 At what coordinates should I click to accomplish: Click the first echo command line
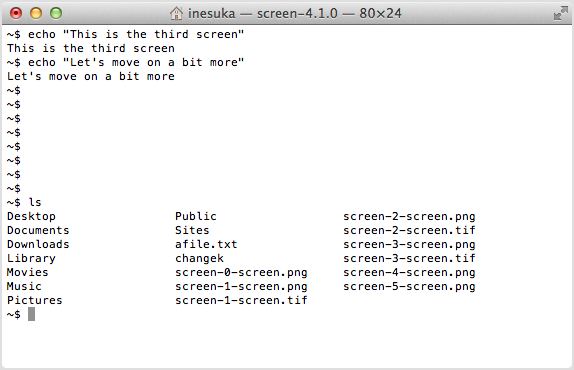125,34
